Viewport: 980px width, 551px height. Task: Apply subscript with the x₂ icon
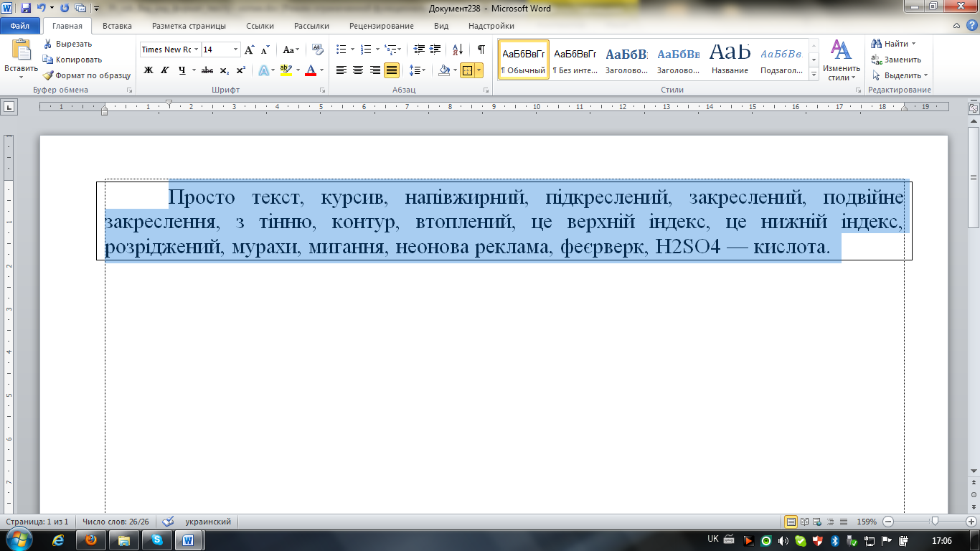(224, 70)
